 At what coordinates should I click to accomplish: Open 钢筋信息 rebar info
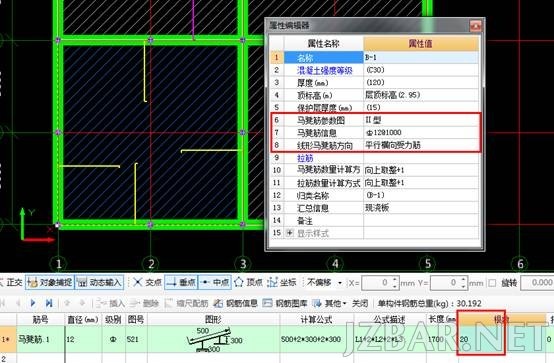click(x=235, y=303)
